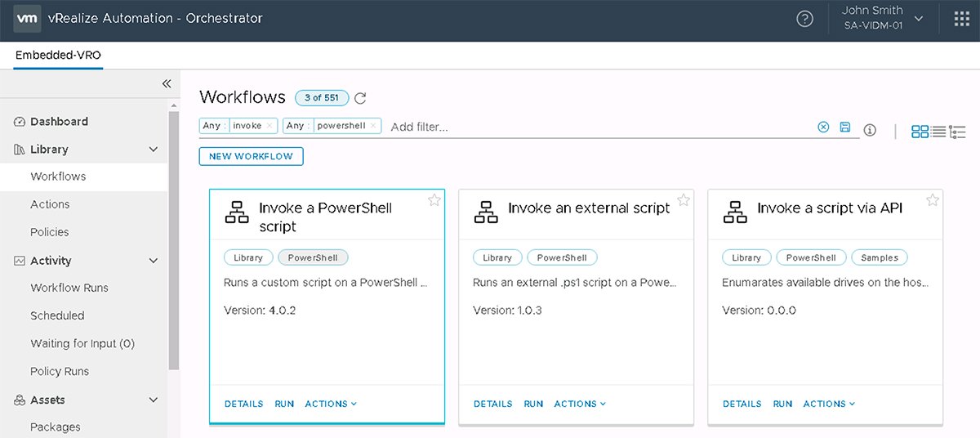This screenshot has height=438, width=980.
Task: Select the Embedded-VRO tab
Action: tap(58, 55)
